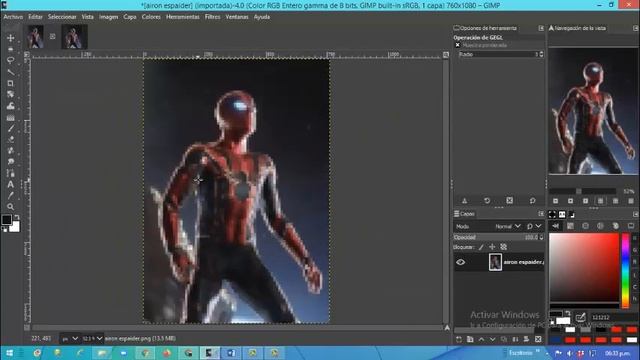Adjust Opacidad stepper arrows
Screen dimensions: 640x360
click(542, 237)
